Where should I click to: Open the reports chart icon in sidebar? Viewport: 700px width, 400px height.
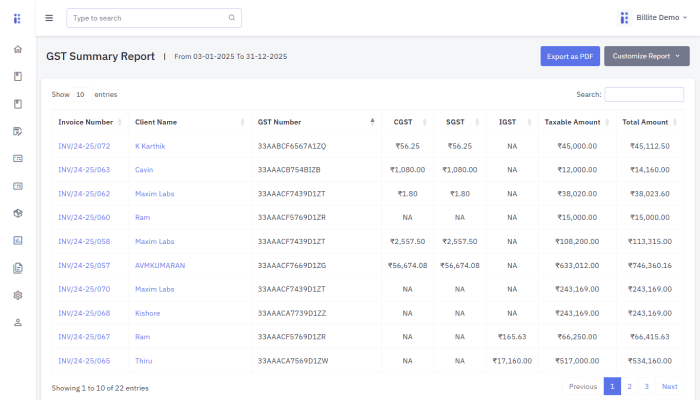click(x=17, y=240)
